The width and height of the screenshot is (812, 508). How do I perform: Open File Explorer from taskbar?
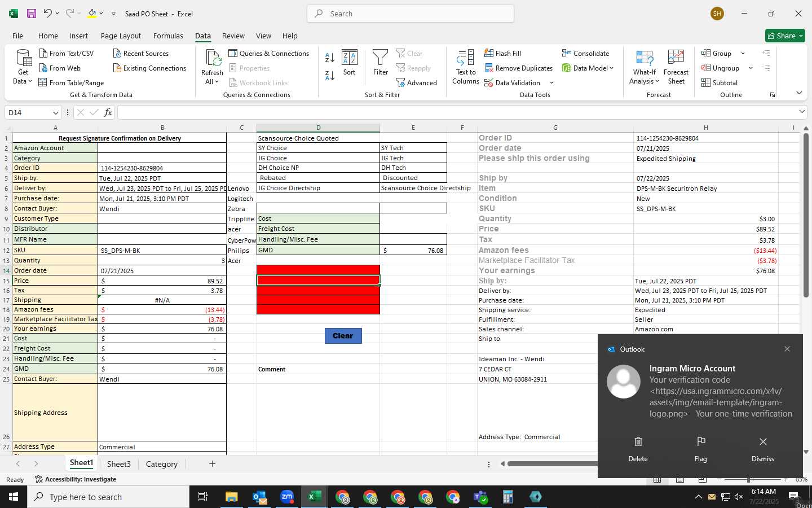tap(232, 497)
